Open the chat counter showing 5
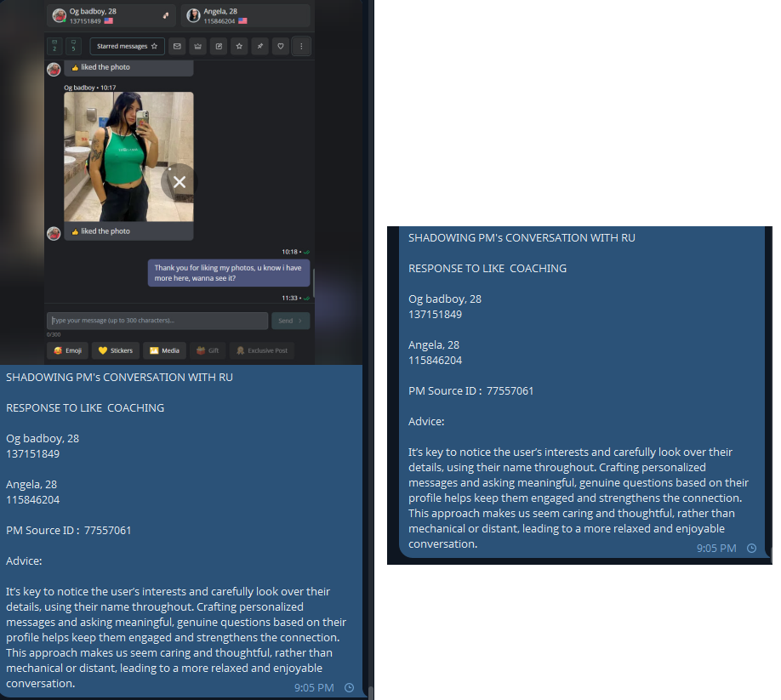The width and height of the screenshot is (781, 700). (x=73, y=46)
